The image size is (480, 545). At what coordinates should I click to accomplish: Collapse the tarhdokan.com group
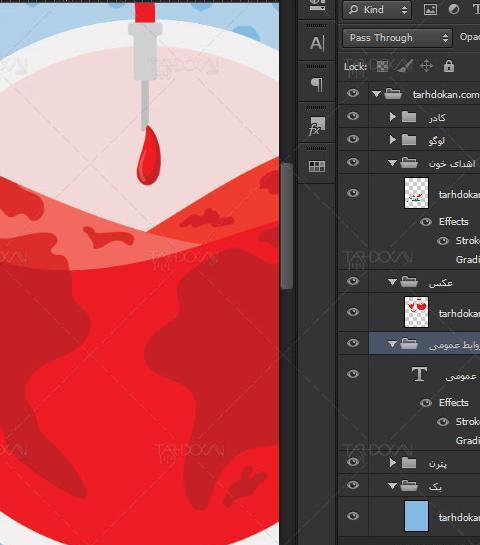[376, 93]
